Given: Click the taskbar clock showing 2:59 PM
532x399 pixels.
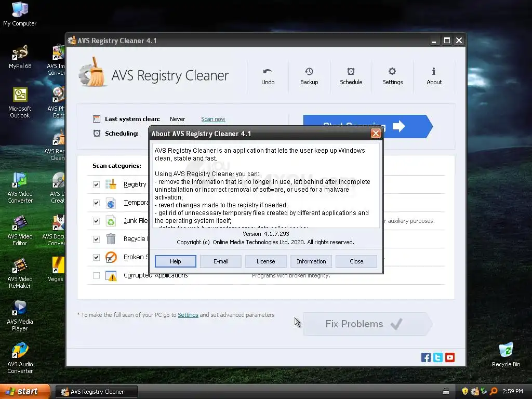Looking at the screenshot, I should [x=513, y=391].
